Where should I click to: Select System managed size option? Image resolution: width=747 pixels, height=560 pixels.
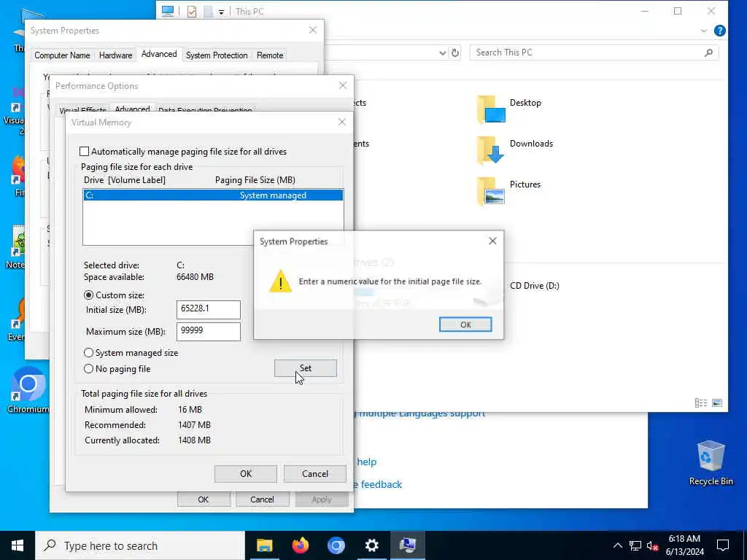pyautogui.click(x=88, y=353)
